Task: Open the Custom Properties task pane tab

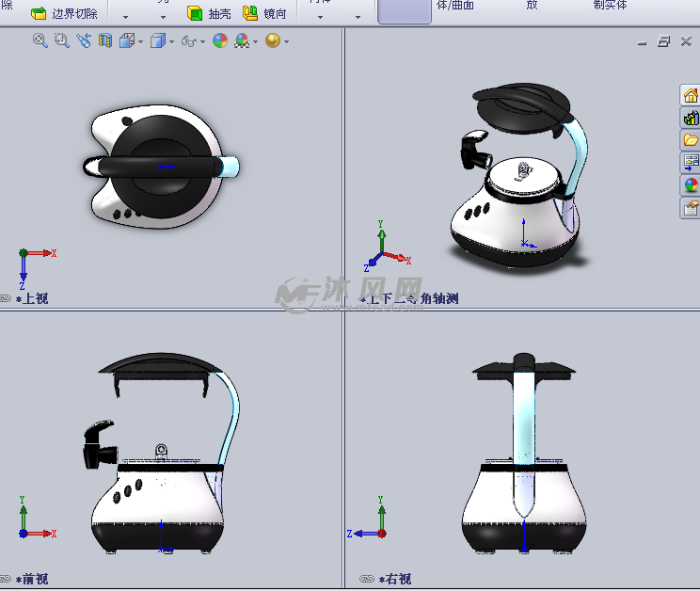Action: pyautogui.click(x=691, y=208)
